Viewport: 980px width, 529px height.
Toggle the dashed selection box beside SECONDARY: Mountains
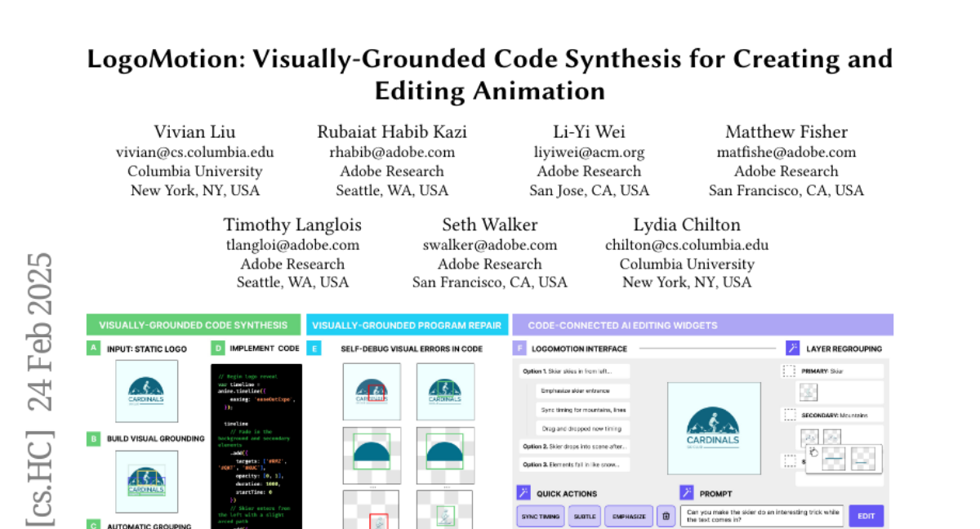789,415
